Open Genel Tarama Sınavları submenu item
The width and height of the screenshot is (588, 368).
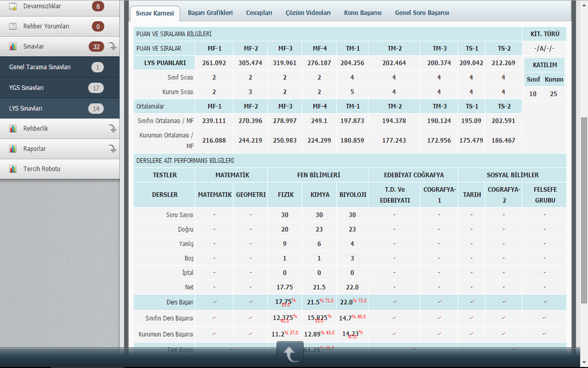click(x=60, y=67)
